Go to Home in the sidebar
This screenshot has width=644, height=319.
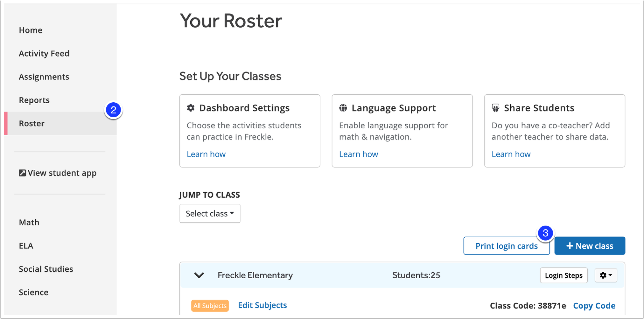[31, 30]
